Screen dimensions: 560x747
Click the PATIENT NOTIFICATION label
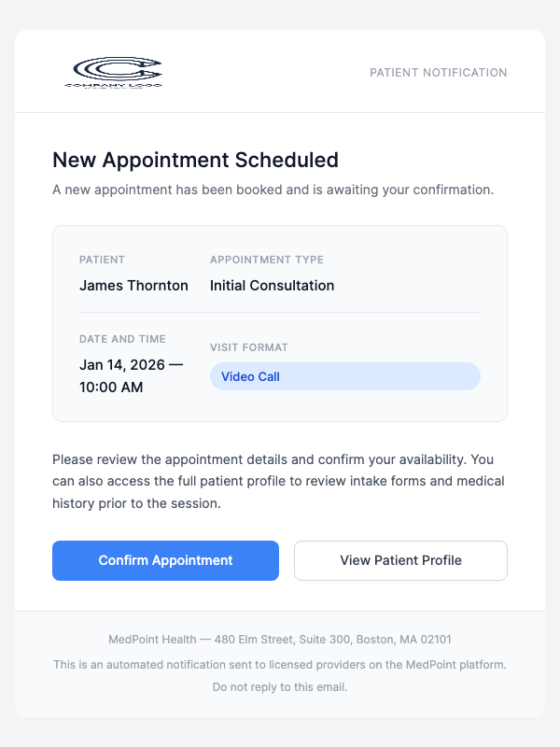pos(439,72)
